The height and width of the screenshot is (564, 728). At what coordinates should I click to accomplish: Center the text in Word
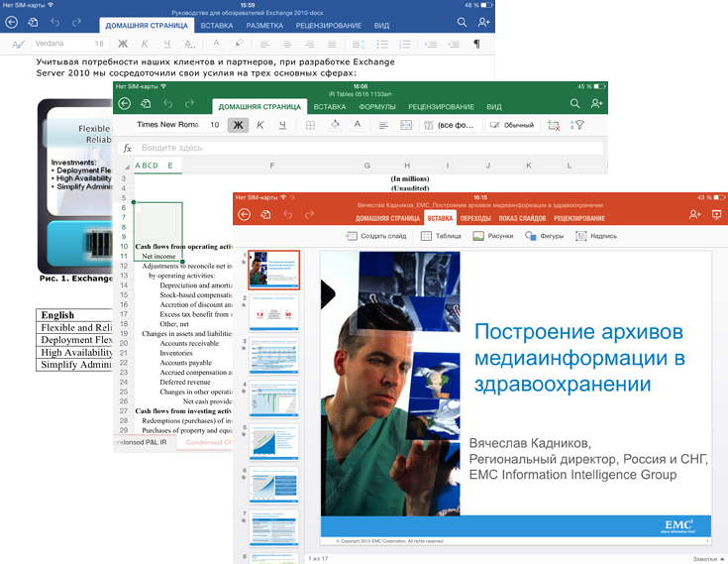click(287, 45)
